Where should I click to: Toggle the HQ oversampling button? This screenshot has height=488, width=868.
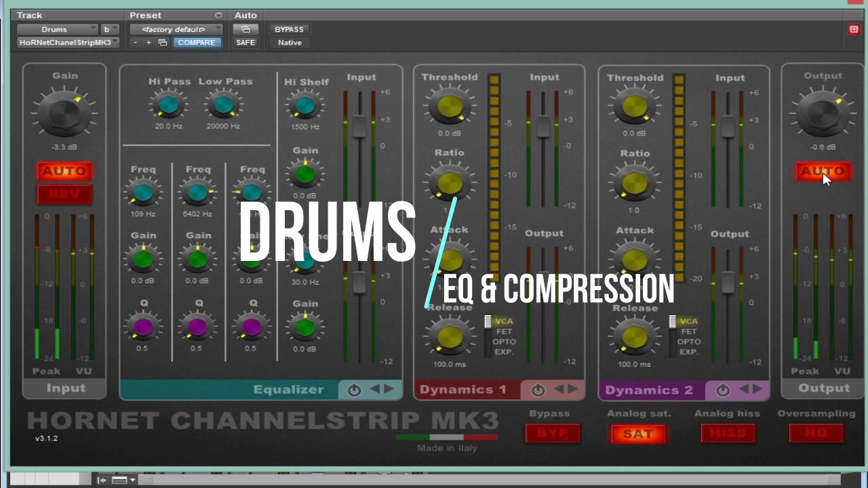[816, 433]
